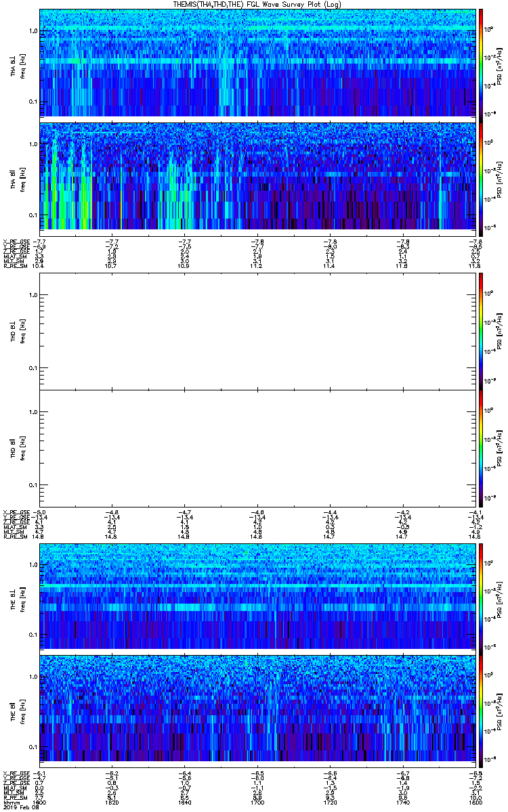Click the '1720' time label on bottom axis
The width and height of the screenshot is (508, 812).
[330, 803]
